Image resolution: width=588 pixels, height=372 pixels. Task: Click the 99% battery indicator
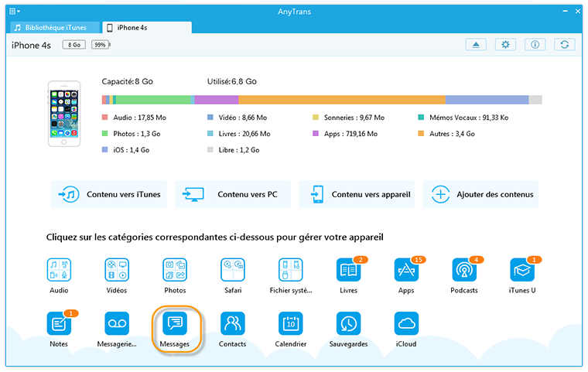(x=101, y=45)
